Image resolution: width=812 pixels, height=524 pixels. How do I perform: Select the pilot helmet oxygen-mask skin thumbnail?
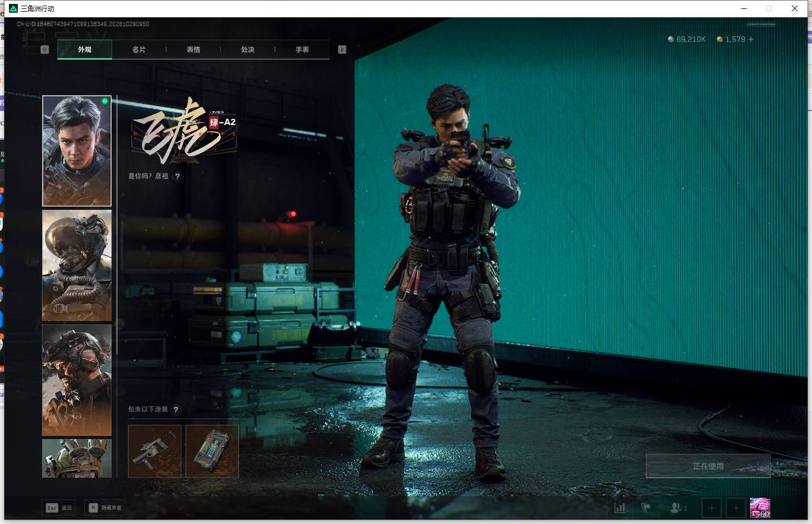77,265
